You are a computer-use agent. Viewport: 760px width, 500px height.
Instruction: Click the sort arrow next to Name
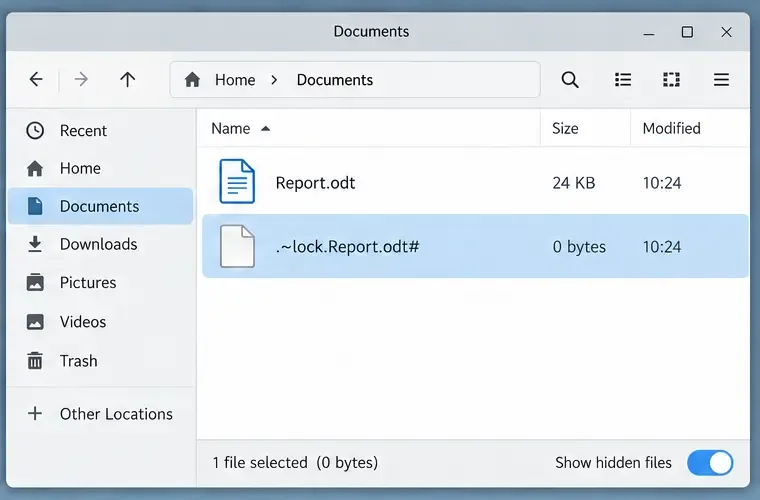coord(265,128)
